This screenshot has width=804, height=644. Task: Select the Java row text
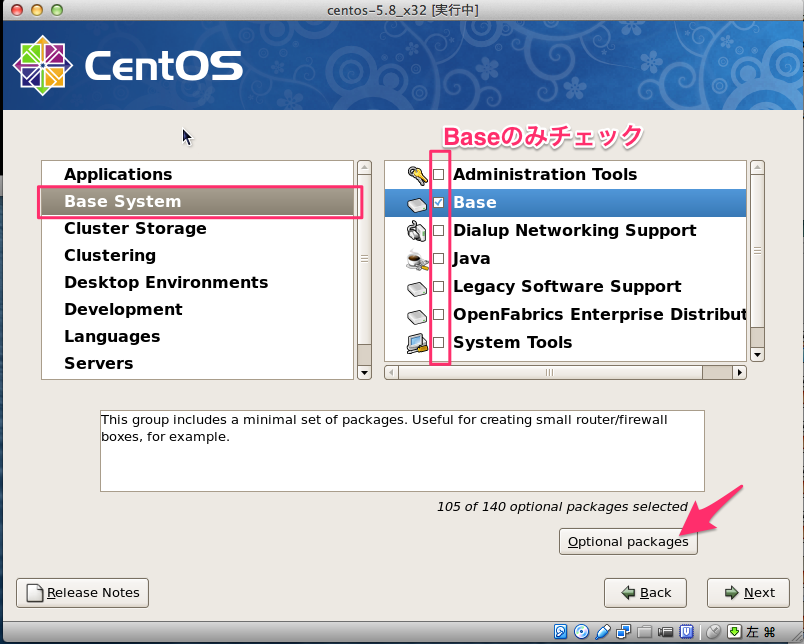471,258
